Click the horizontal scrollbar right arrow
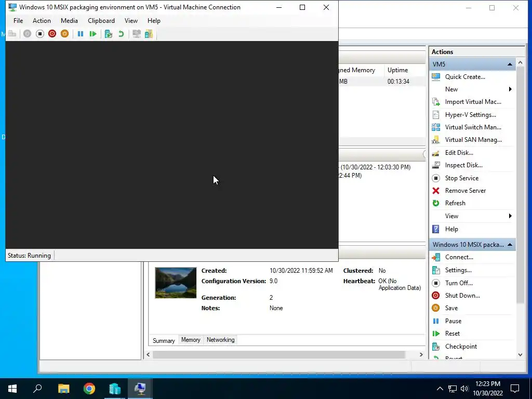 click(x=421, y=354)
